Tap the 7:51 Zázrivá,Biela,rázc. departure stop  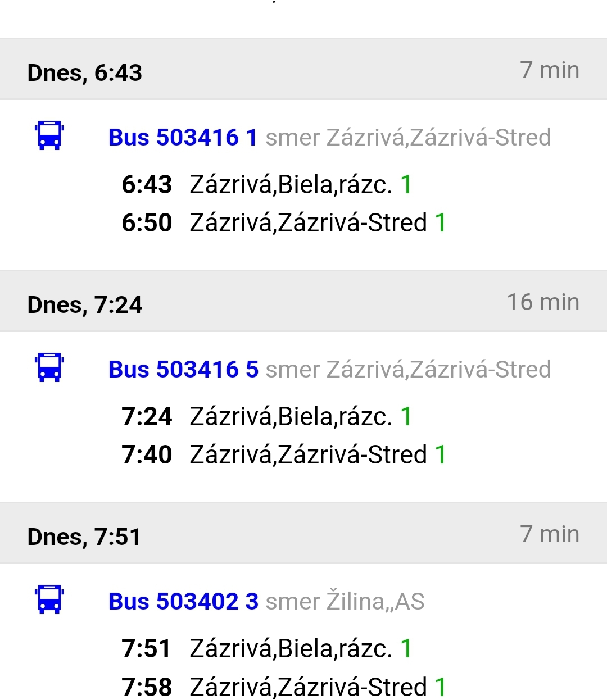(x=290, y=649)
